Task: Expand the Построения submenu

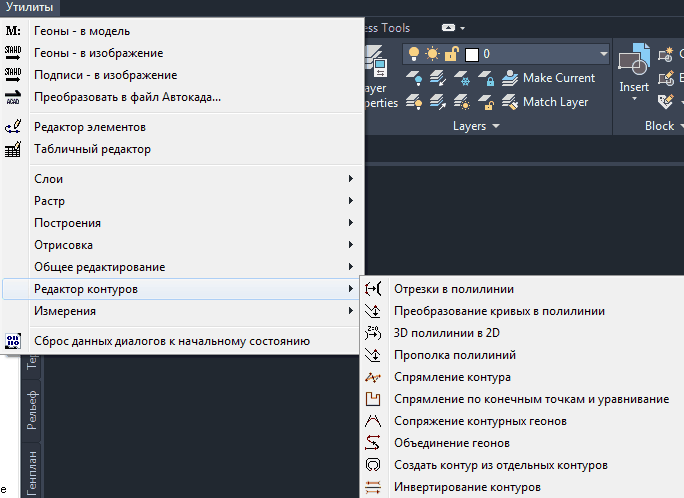Action: click(182, 223)
